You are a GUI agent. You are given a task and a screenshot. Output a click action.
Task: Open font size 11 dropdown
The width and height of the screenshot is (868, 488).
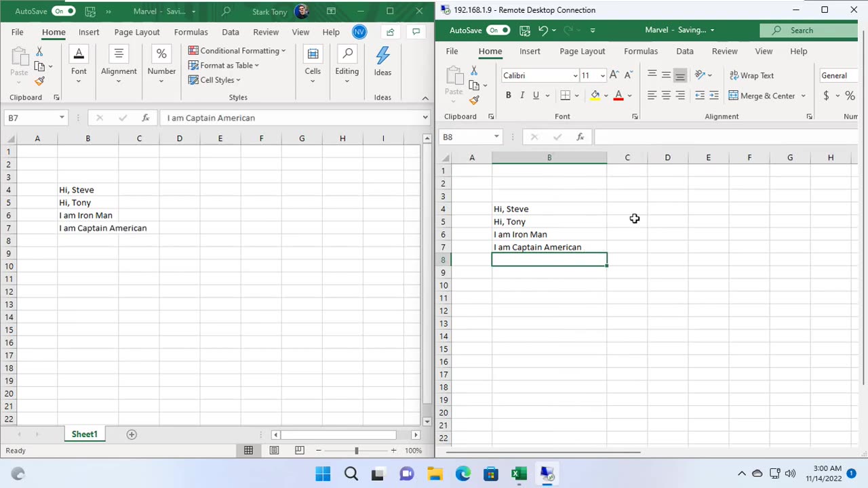pyautogui.click(x=602, y=76)
